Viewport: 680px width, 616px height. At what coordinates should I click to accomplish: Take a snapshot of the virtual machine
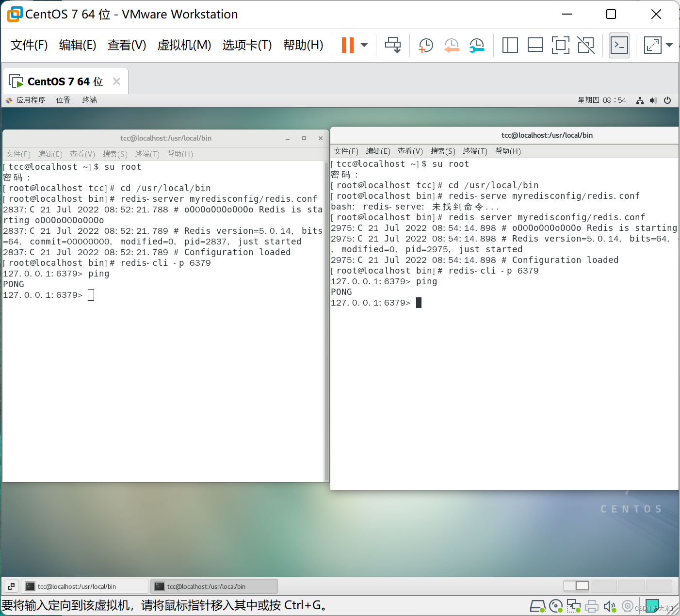coord(425,45)
